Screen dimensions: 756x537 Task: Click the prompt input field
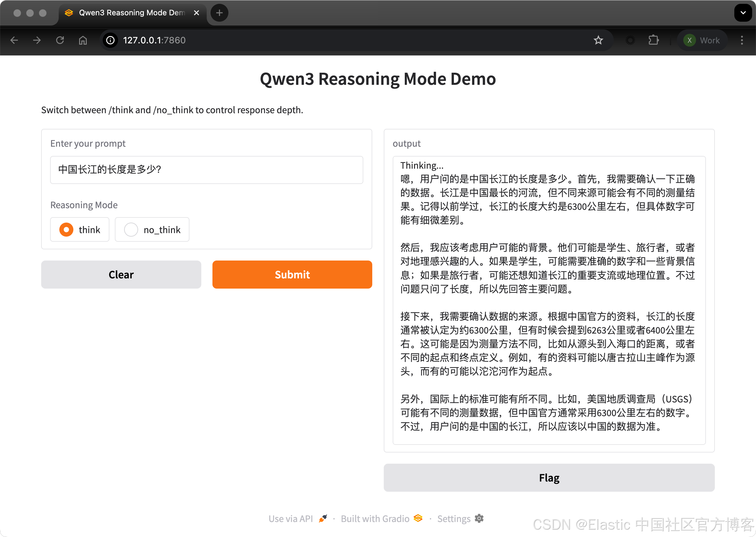point(207,170)
